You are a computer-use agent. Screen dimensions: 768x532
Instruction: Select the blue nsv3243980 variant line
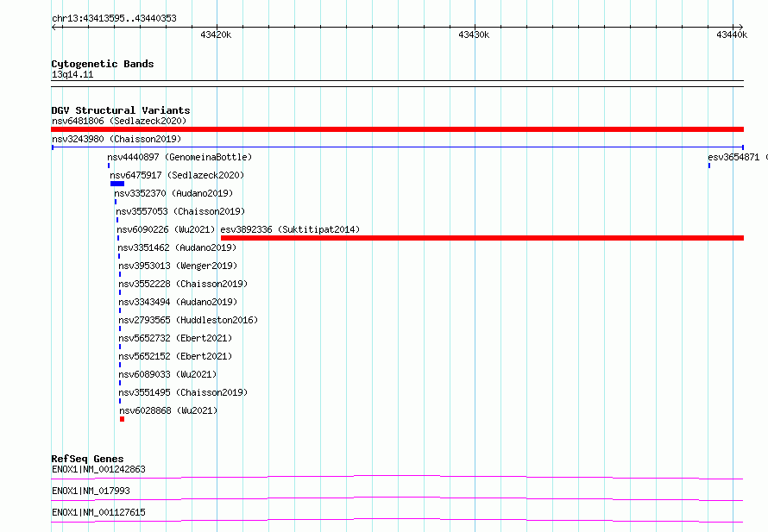click(x=397, y=147)
